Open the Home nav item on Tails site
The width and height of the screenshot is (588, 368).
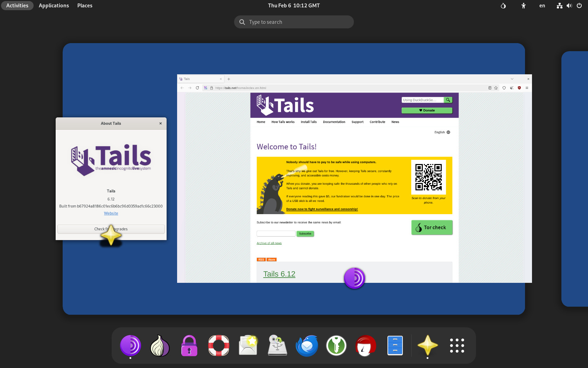[261, 122]
